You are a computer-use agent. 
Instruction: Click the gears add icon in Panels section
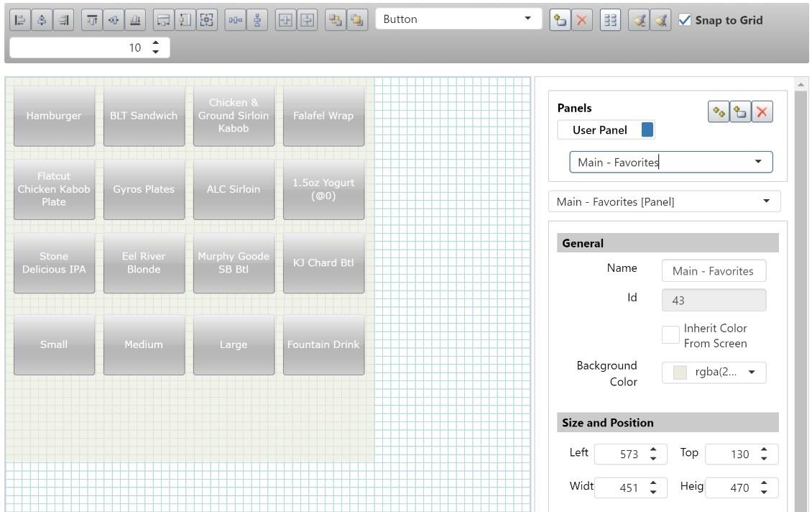tap(719, 111)
